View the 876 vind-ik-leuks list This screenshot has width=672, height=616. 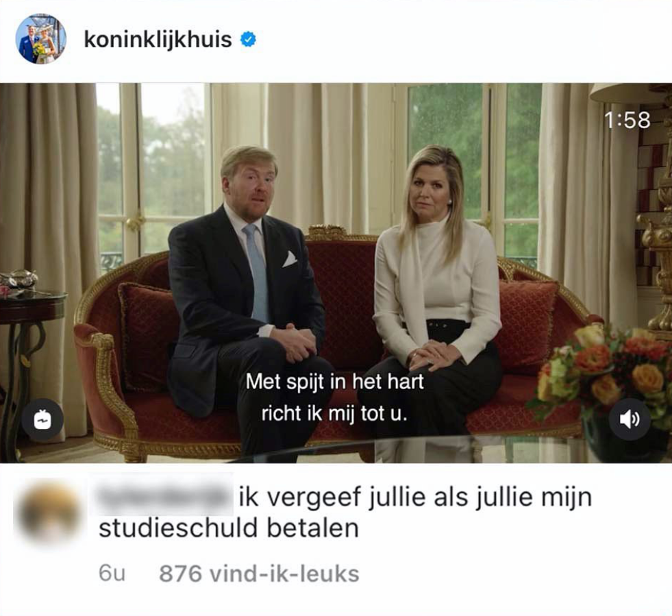[x=259, y=574]
